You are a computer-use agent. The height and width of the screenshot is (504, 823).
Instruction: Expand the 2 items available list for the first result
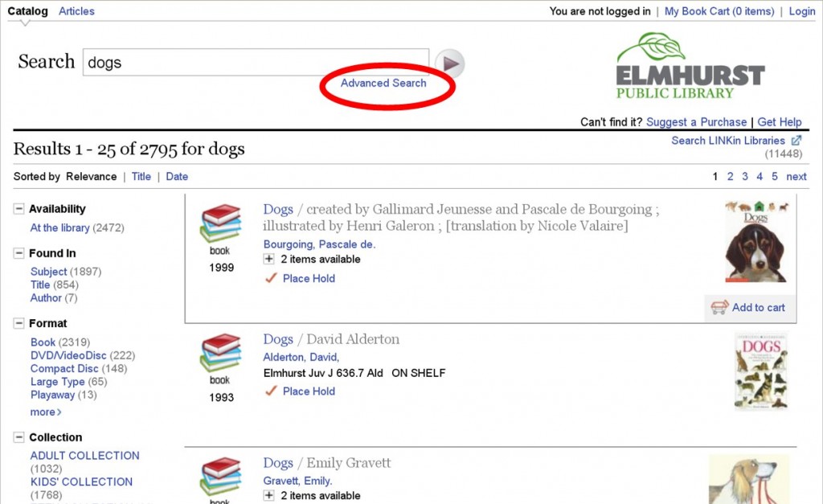point(268,259)
